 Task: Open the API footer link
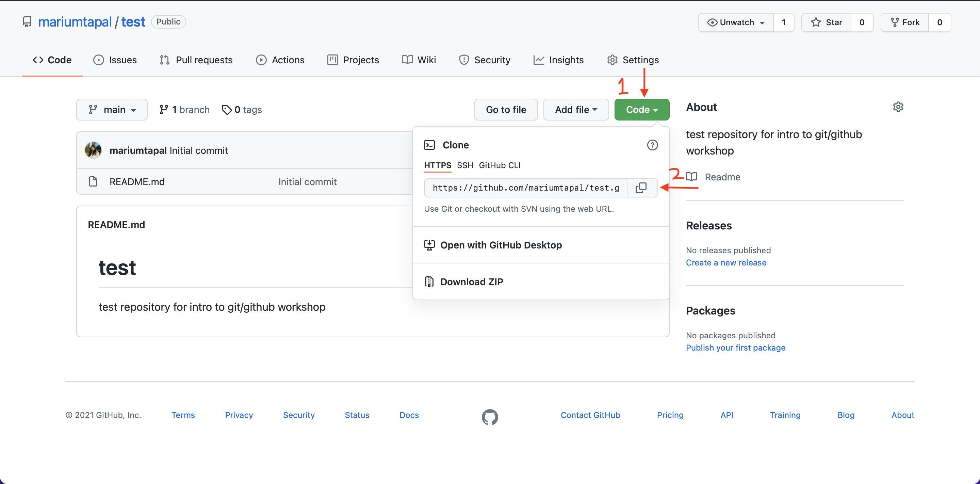pyautogui.click(x=726, y=415)
